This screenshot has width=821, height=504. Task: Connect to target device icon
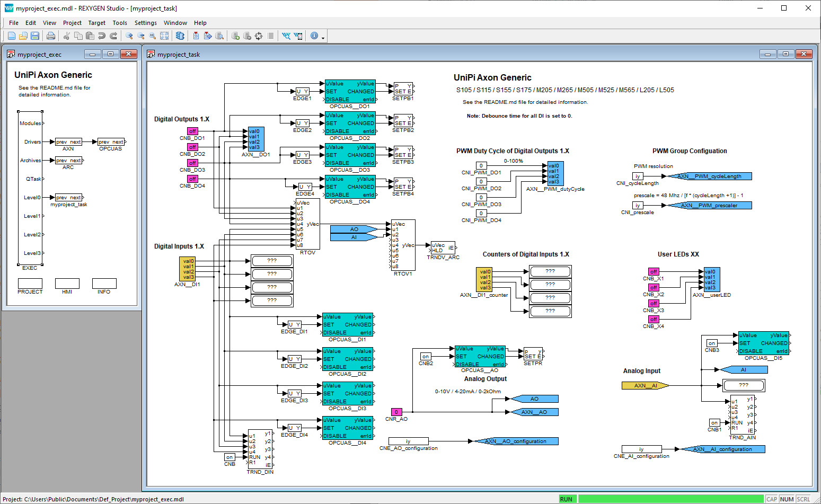tap(235, 36)
